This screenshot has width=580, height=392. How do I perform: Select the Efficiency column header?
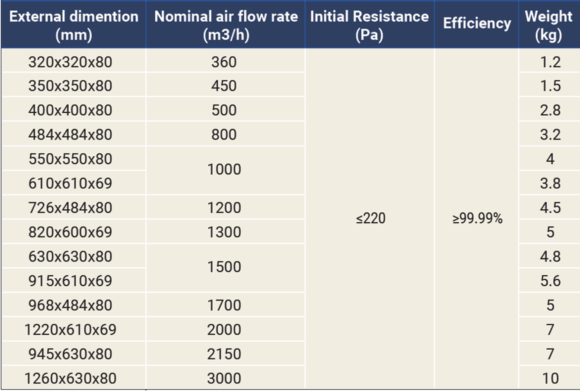pyautogui.click(x=477, y=23)
